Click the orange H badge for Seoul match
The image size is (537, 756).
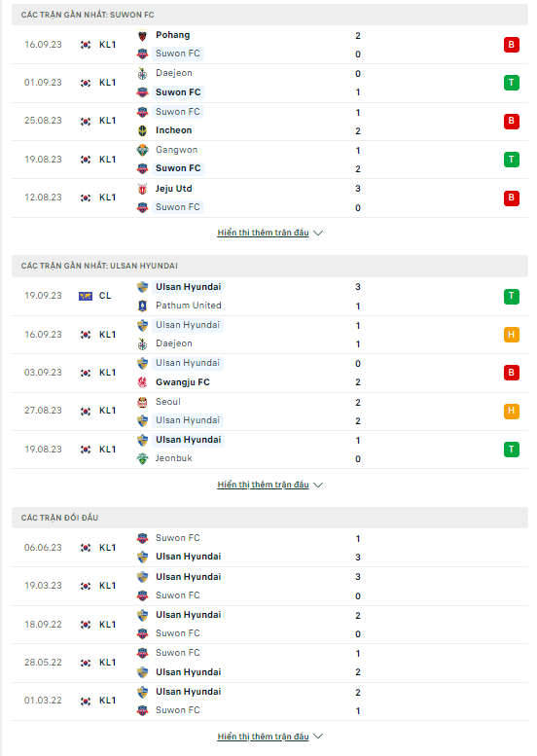click(512, 411)
